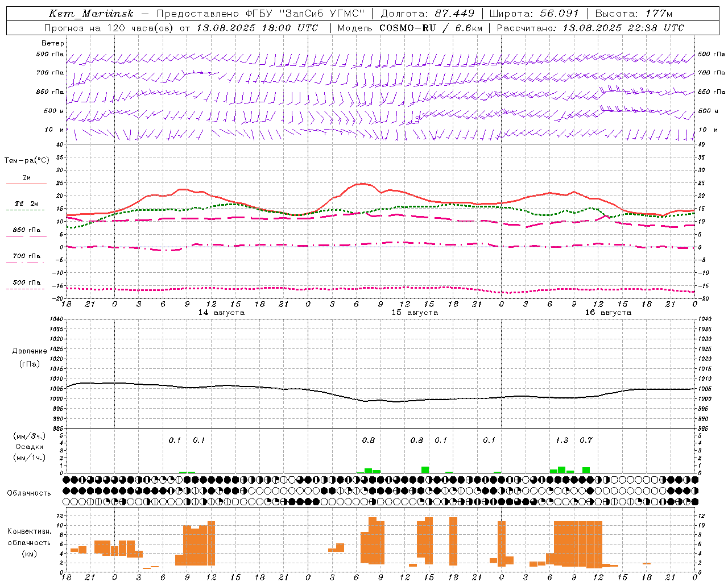Click the 'Широта: 56.091' header value

[x=533, y=14]
